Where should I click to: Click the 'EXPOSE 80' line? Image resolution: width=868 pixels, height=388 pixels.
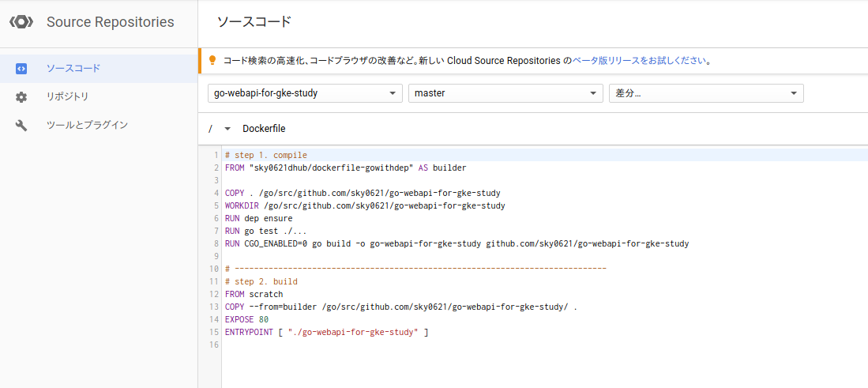pos(246,320)
